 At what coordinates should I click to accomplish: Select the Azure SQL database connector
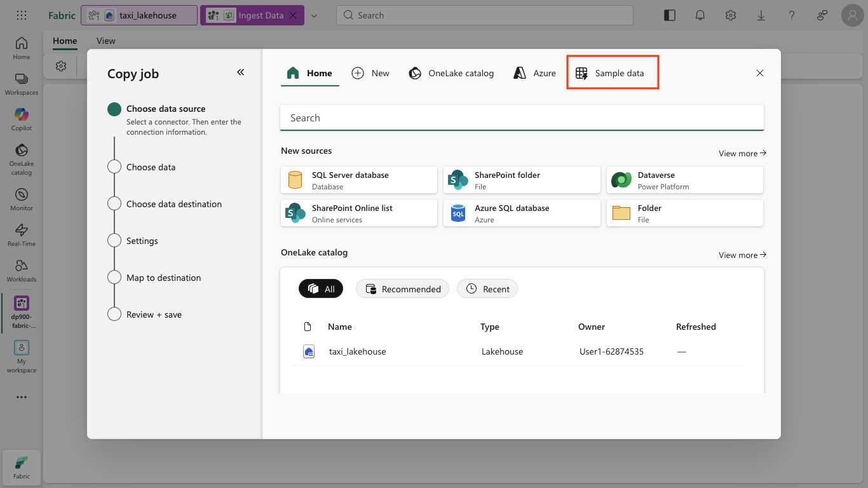pos(522,213)
